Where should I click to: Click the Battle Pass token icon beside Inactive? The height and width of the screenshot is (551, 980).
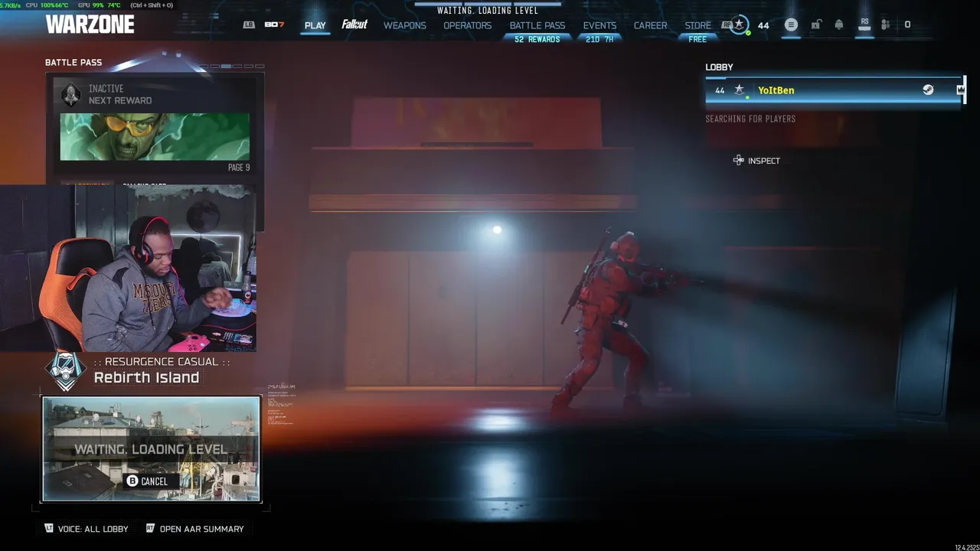point(71,94)
